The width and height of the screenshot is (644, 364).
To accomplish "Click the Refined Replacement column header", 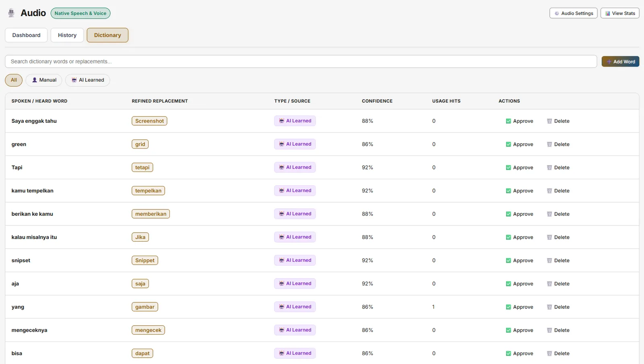I will 160,101.
